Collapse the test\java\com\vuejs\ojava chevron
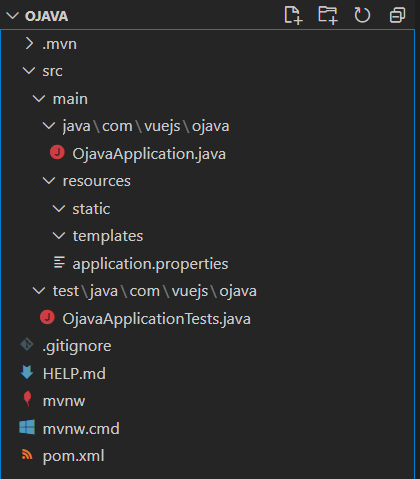This screenshot has height=479, width=420. (39, 291)
